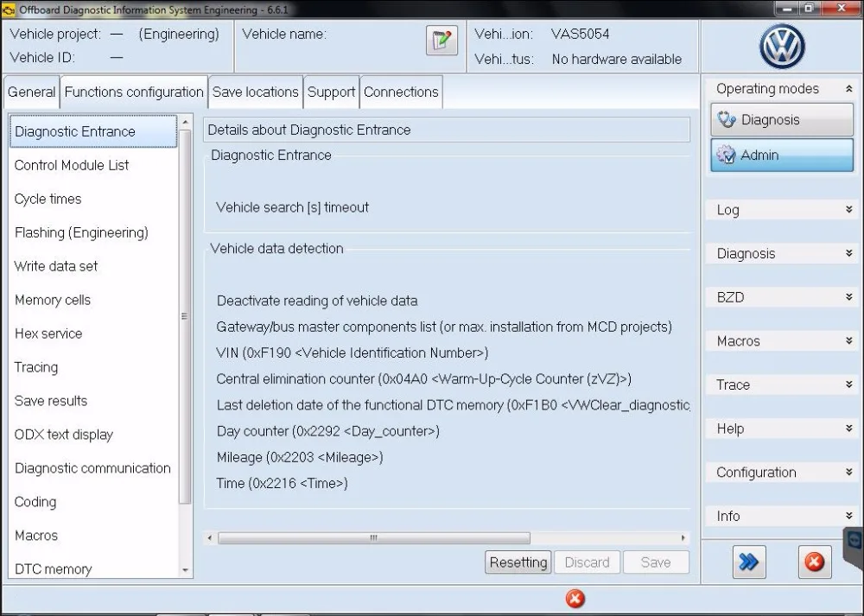
Task: Expand the Help section
Action: 848,429
